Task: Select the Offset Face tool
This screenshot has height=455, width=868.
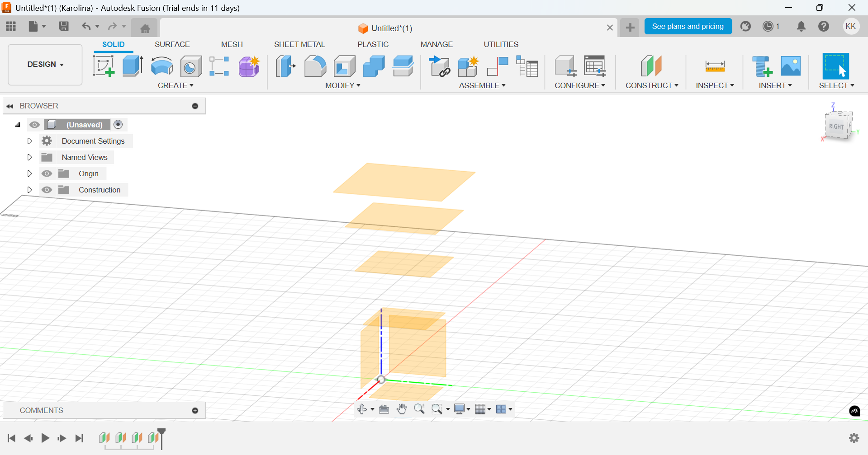Action: pyautogui.click(x=403, y=66)
